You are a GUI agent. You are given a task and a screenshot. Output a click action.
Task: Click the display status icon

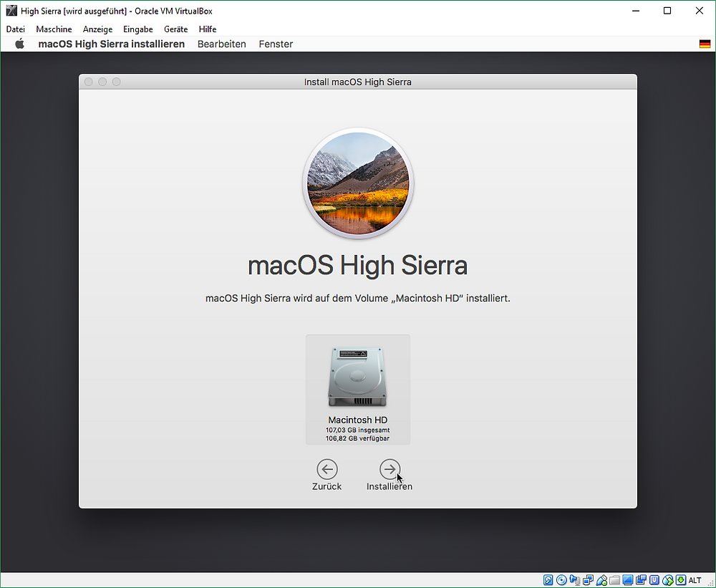[x=628, y=580]
